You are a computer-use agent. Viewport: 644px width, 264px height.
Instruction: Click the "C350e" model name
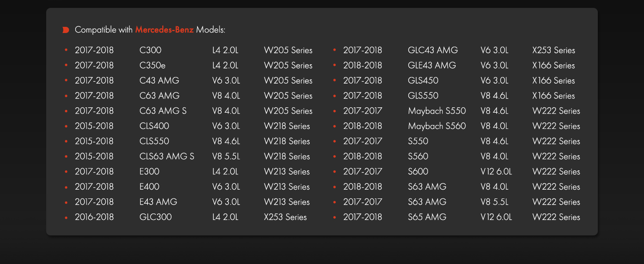point(153,66)
